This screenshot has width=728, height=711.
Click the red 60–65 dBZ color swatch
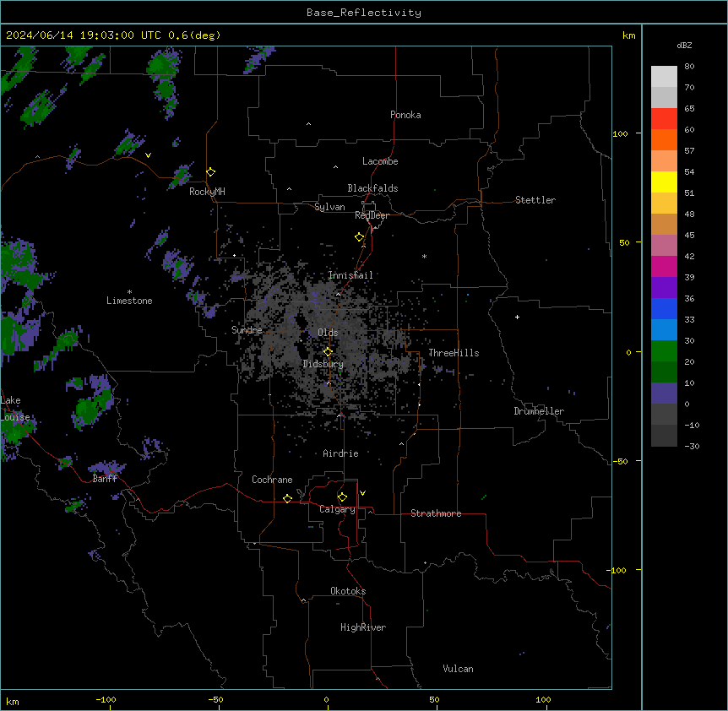(664, 119)
